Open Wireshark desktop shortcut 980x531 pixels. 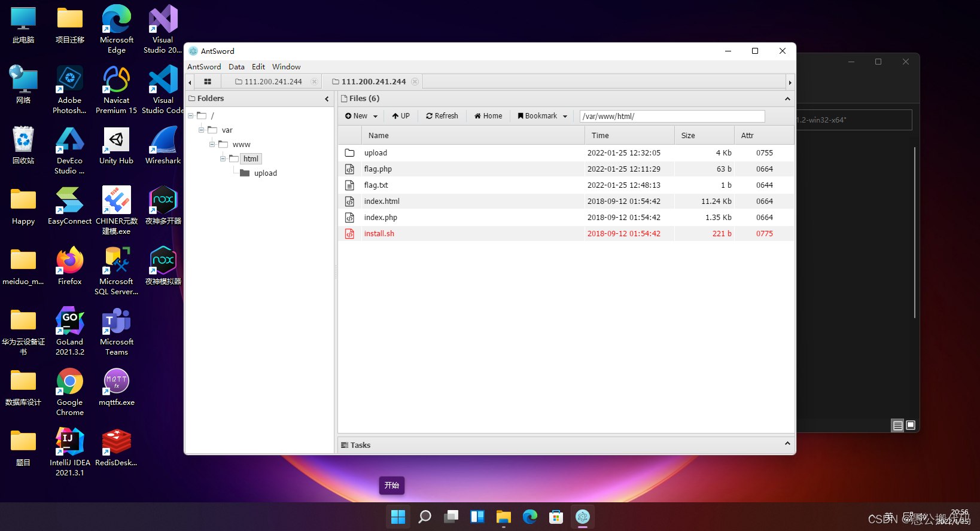pos(163,145)
